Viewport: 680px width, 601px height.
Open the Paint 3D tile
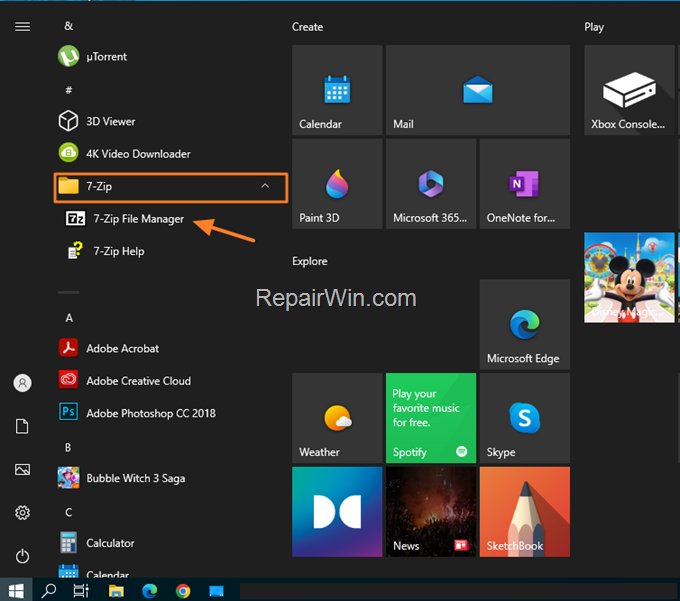click(337, 183)
